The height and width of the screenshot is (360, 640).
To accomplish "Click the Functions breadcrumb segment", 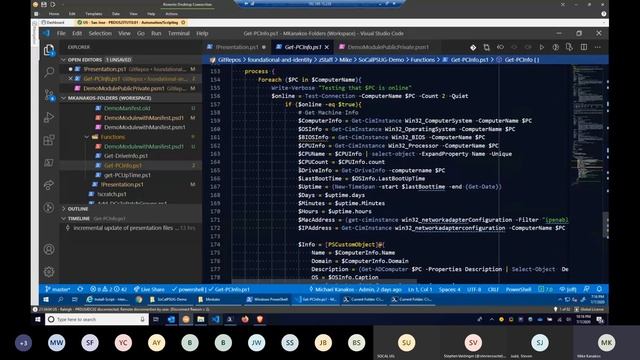I will (x=422, y=60).
